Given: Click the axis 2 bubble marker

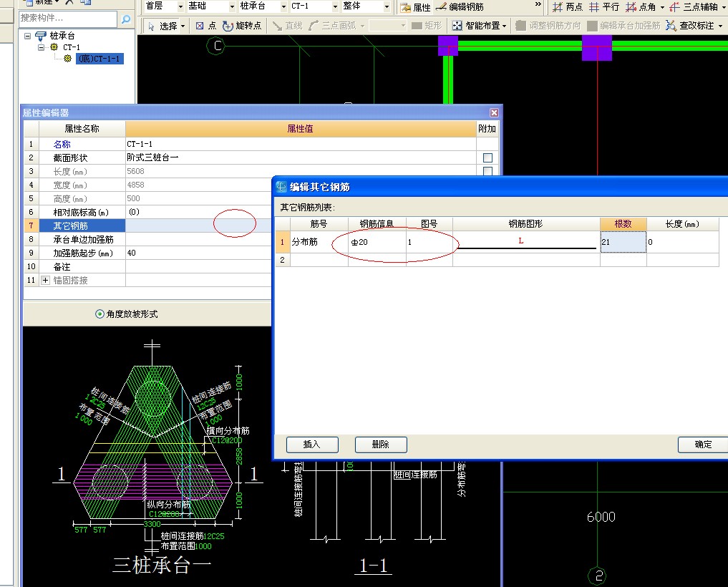Looking at the screenshot, I should [598, 576].
